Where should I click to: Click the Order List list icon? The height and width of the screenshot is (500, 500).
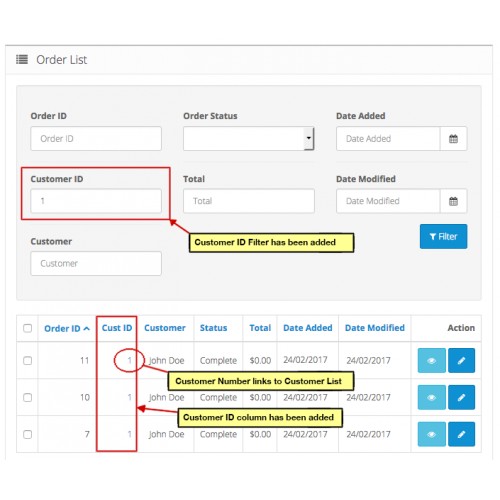point(22,60)
